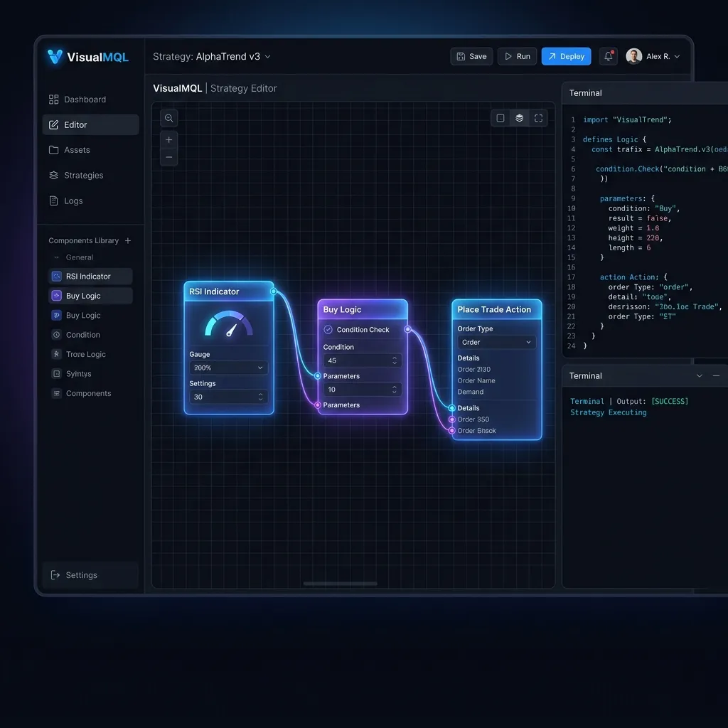Select the layers view icon on canvas
The height and width of the screenshot is (728, 728).
pos(520,118)
